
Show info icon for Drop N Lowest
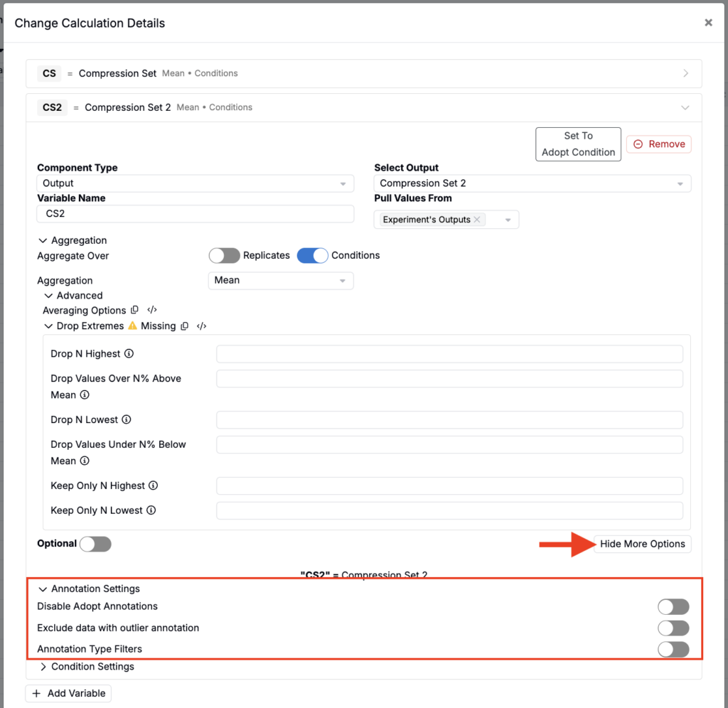pyautogui.click(x=127, y=419)
